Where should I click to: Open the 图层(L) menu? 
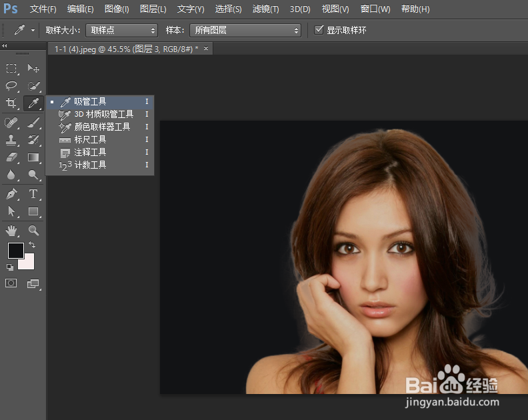pos(153,9)
